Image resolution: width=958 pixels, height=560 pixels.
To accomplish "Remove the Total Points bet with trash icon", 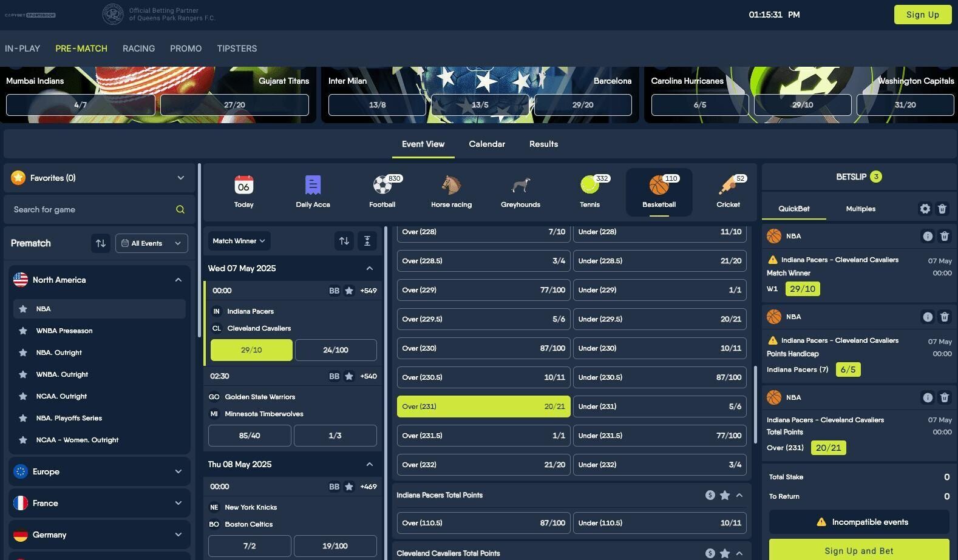I will pos(945,397).
